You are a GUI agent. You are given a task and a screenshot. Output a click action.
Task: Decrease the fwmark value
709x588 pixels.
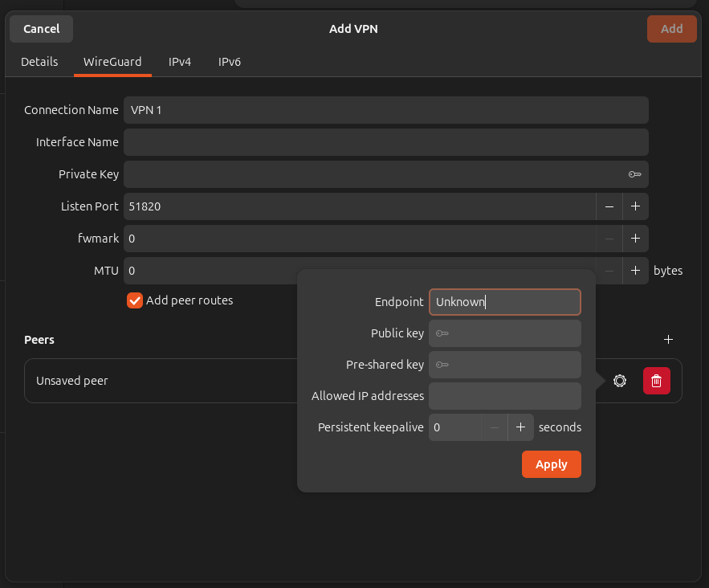[609, 239]
